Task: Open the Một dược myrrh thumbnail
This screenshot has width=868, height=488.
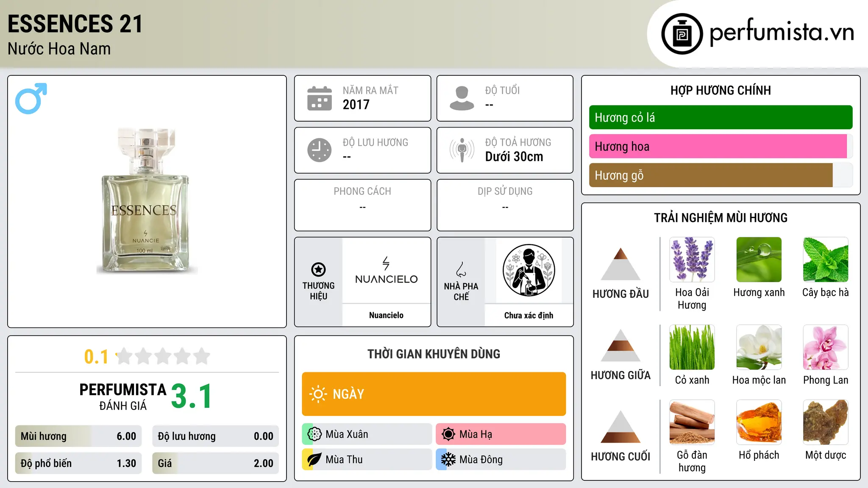Action: (826, 422)
